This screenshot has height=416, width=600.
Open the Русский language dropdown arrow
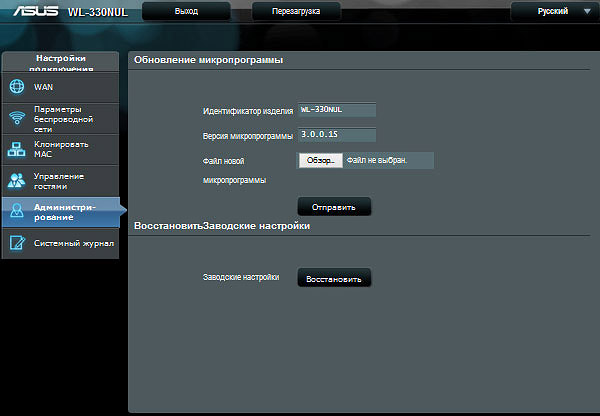(587, 11)
